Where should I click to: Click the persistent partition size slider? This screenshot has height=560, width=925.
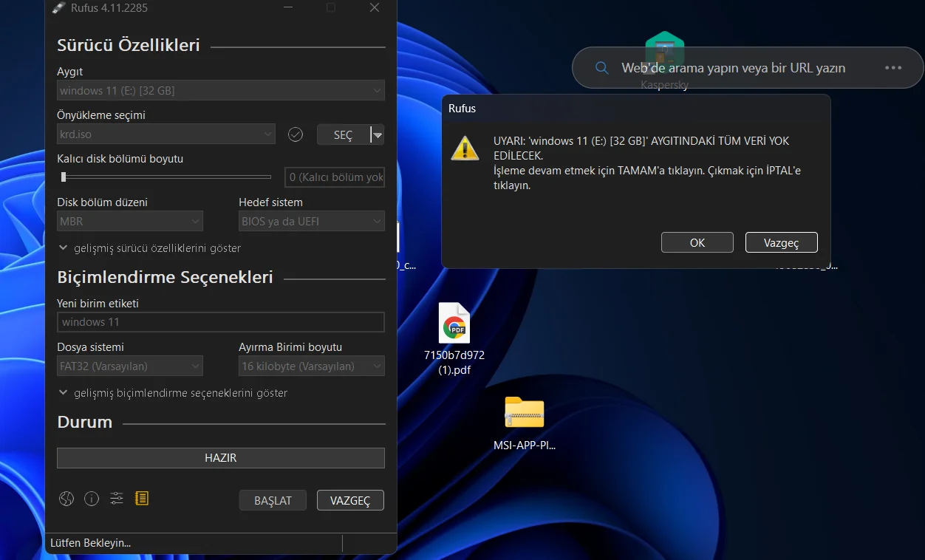pyautogui.click(x=167, y=177)
